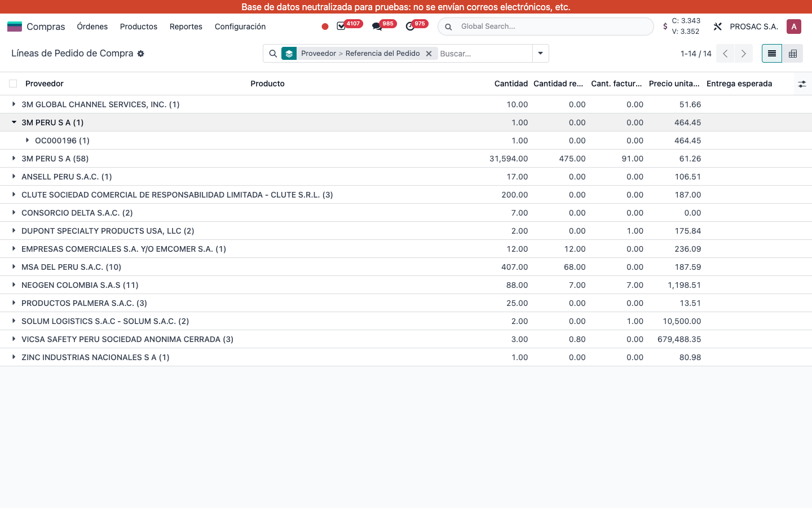Open clock icon with 975 badge
Image resolution: width=812 pixels, height=508 pixels.
point(410,27)
